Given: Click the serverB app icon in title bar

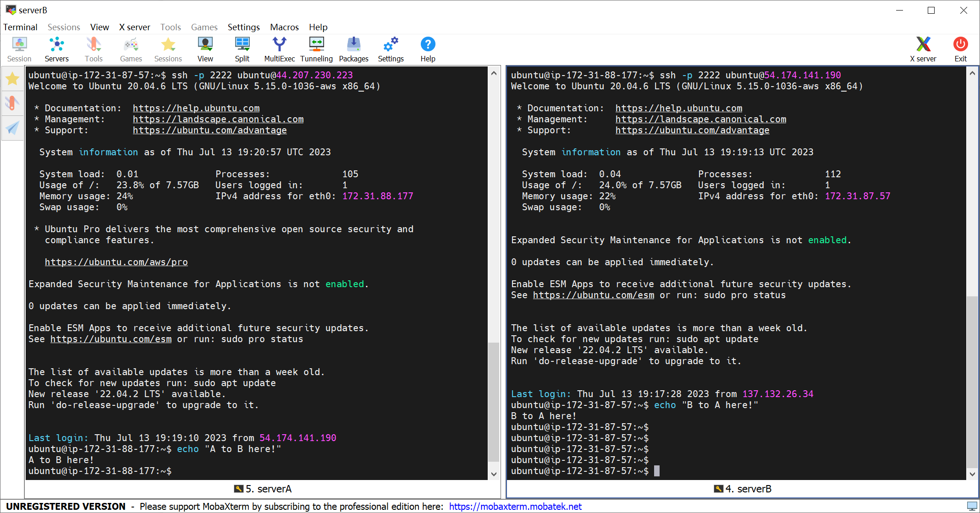Looking at the screenshot, I should (11, 10).
